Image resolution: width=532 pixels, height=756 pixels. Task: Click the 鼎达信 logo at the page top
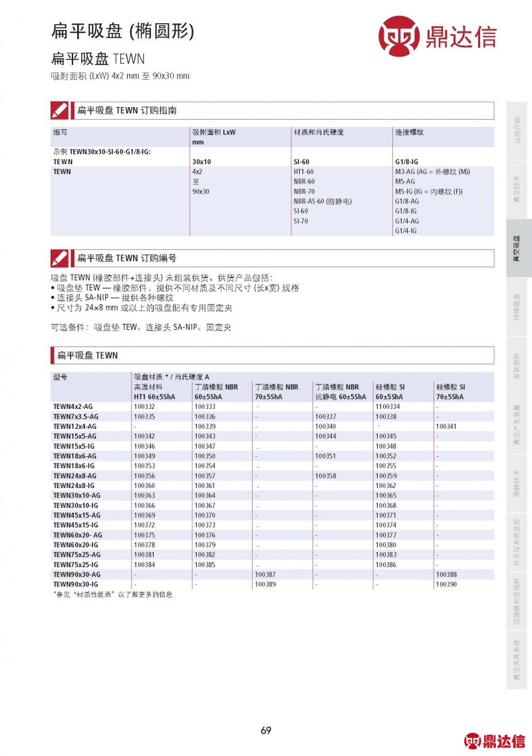click(x=438, y=36)
